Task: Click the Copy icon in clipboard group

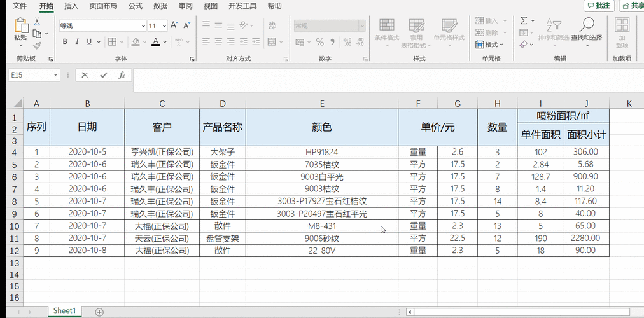Action: pos(37,34)
